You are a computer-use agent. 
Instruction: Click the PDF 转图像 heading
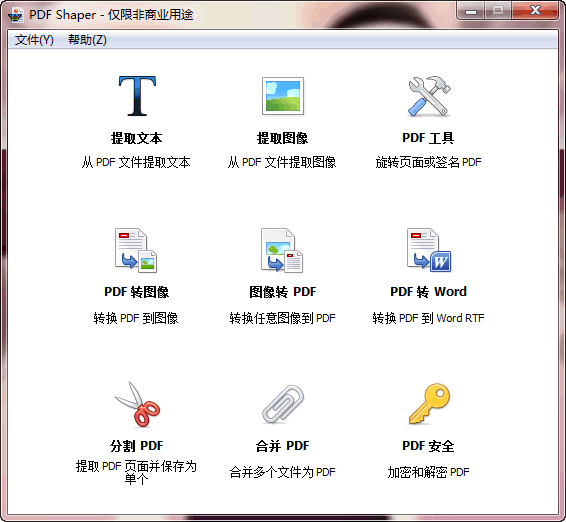[136, 292]
